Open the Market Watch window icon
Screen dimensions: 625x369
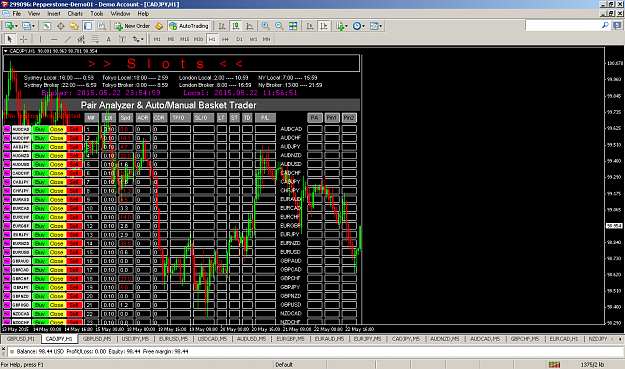pos(47,26)
